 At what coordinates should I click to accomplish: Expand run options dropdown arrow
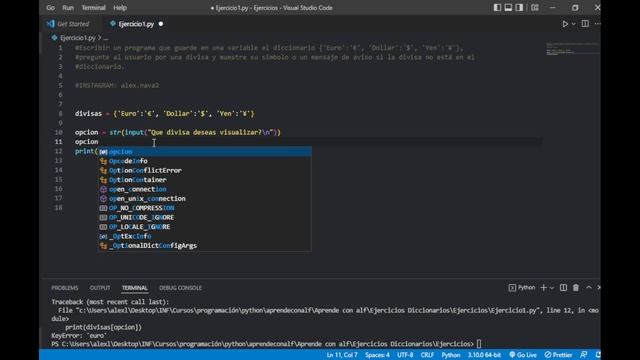[573, 24]
